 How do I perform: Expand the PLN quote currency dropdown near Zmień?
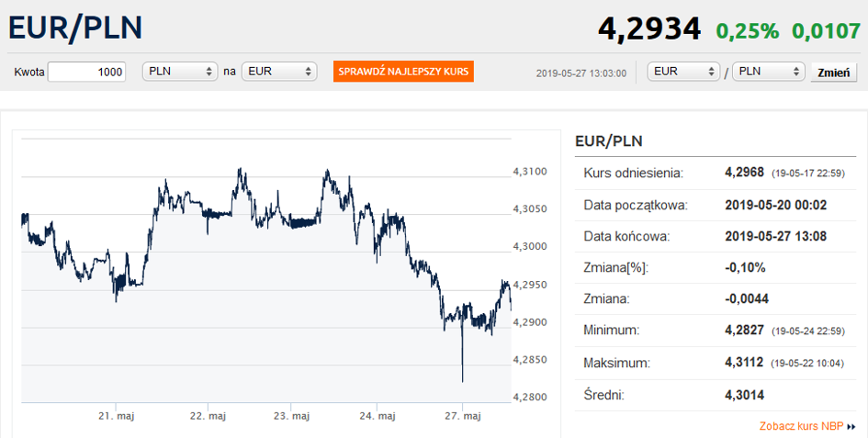pos(768,72)
